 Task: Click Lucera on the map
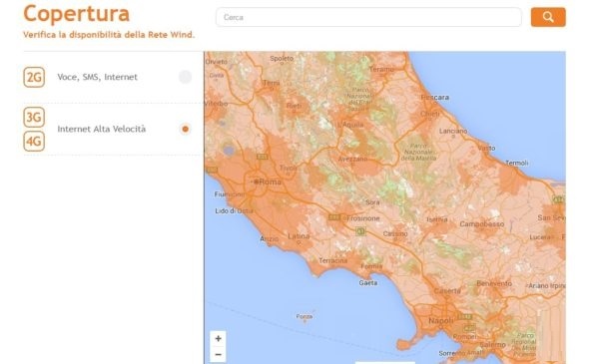click(540, 237)
